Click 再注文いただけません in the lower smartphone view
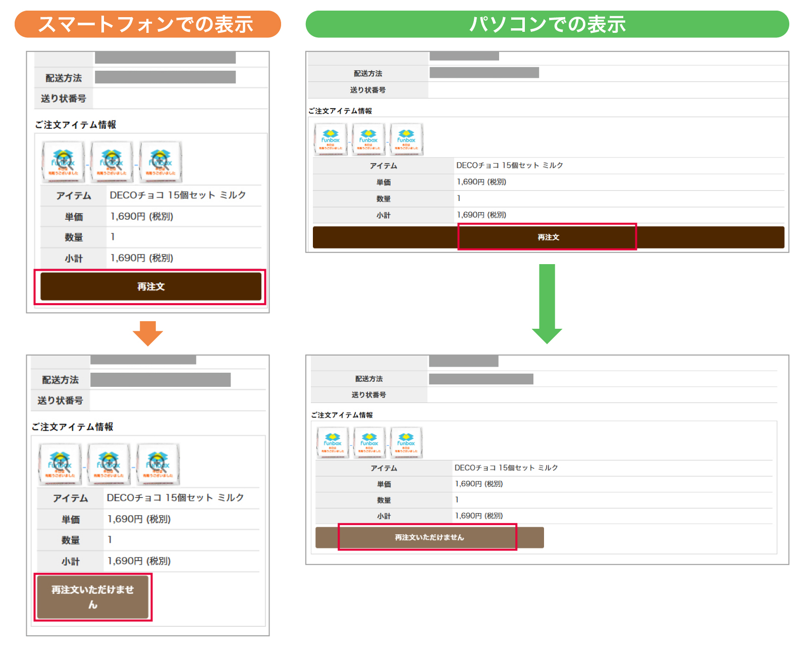This screenshot has width=812, height=655. click(93, 597)
